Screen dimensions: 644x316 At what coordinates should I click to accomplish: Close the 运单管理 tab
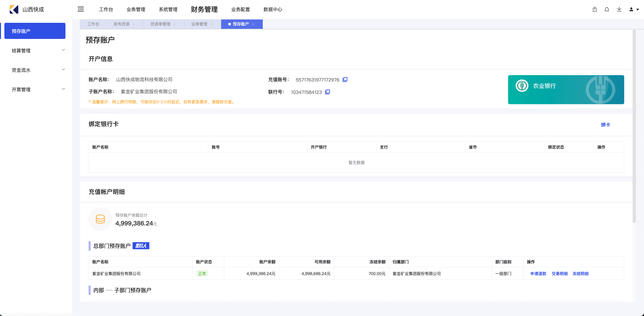[211, 24]
